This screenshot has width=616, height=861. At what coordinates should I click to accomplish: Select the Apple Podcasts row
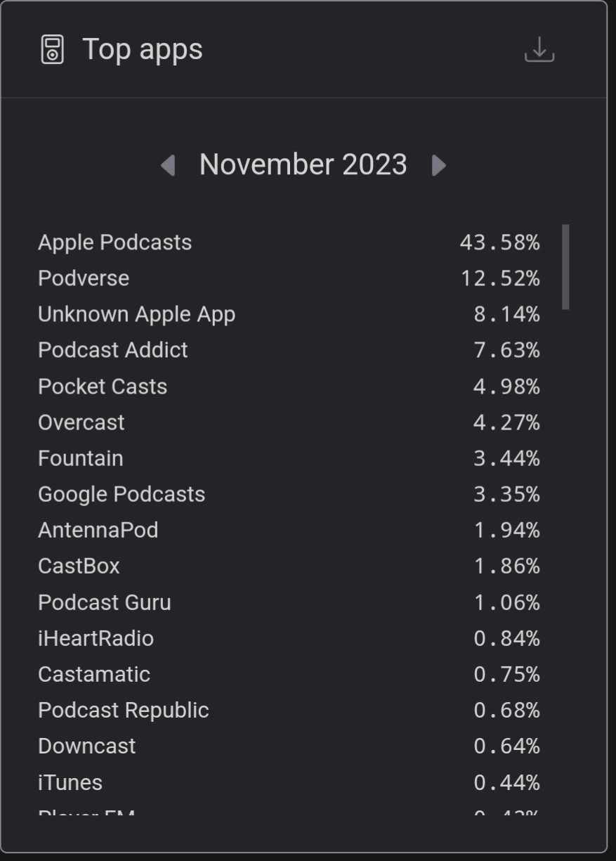point(114,242)
